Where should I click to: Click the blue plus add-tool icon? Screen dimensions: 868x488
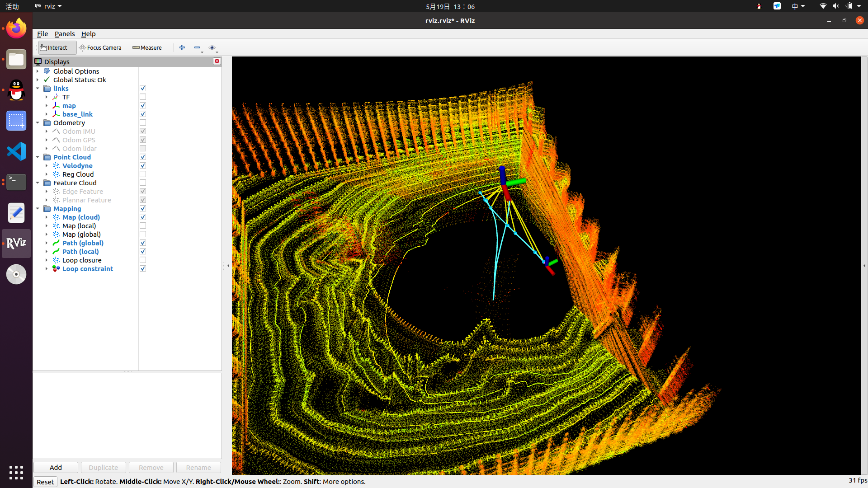(182, 47)
